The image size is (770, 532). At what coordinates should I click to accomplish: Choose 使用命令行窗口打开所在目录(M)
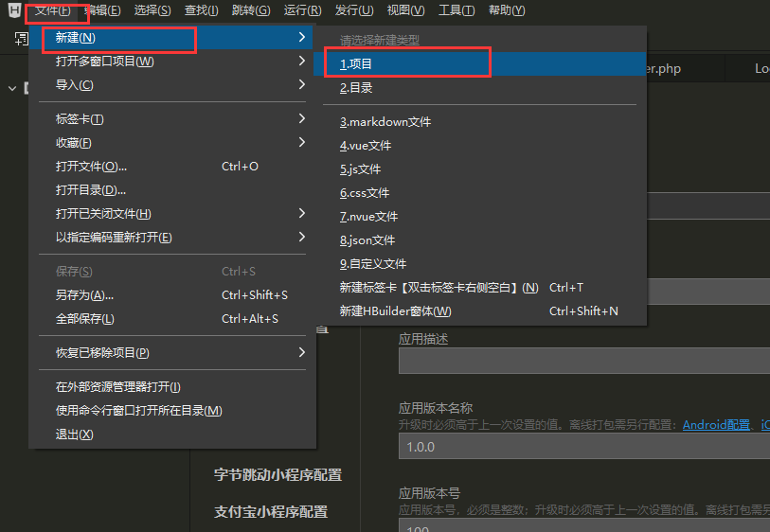170,410
